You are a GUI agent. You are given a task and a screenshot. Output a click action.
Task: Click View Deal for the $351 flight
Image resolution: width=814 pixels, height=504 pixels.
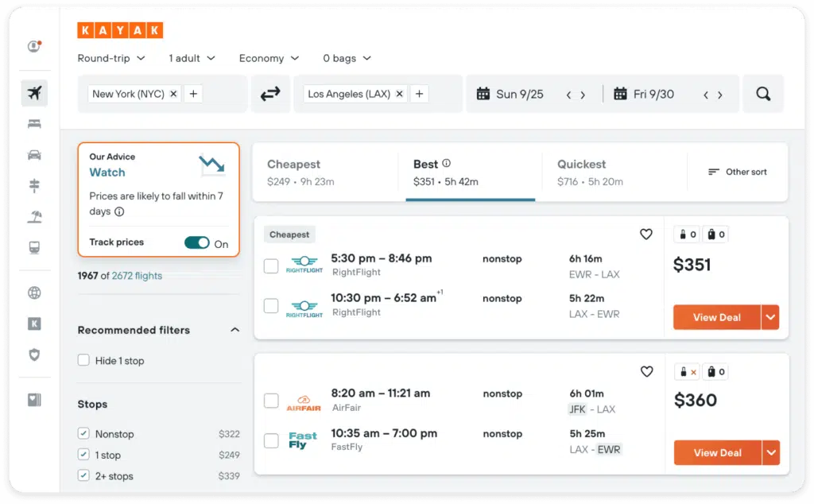(x=717, y=317)
